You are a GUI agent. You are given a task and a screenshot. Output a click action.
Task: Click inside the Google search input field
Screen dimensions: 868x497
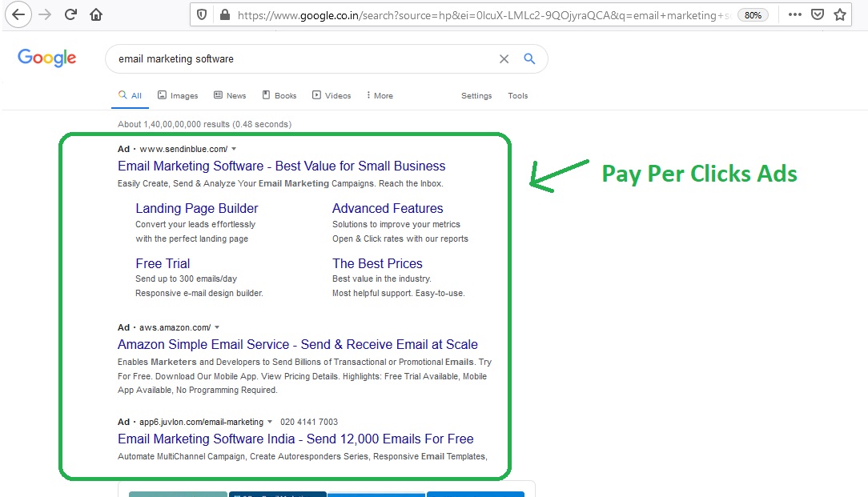[304, 58]
